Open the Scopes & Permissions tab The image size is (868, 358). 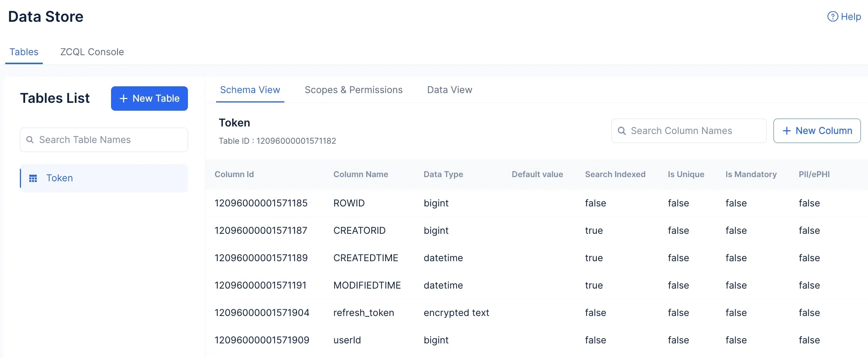353,90
